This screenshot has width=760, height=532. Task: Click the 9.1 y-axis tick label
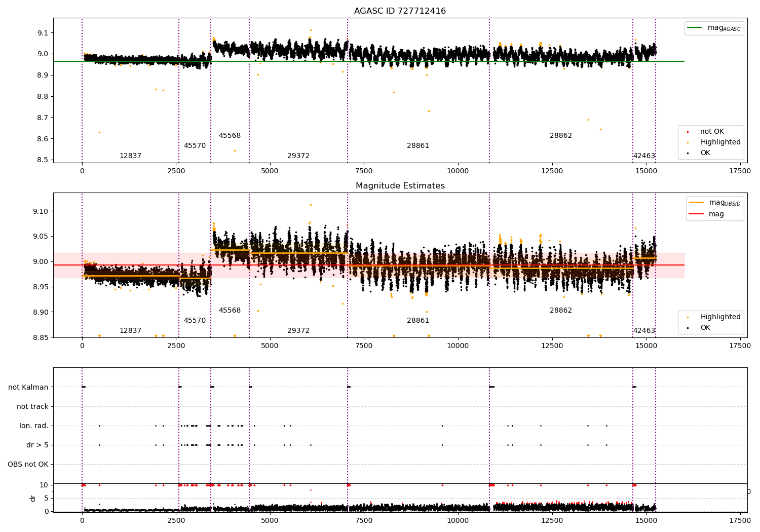[42, 33]
